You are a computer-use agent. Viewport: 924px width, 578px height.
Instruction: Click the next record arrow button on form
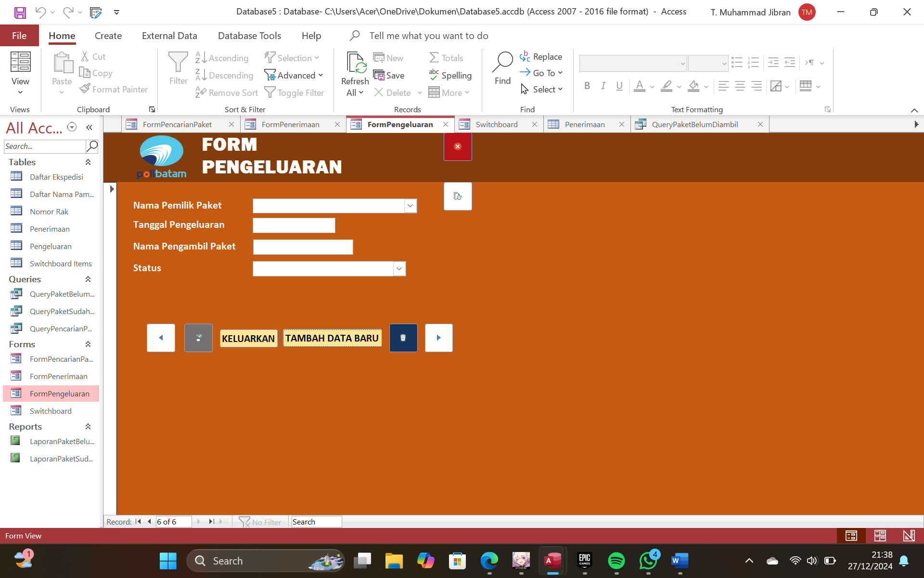[439, 338]
